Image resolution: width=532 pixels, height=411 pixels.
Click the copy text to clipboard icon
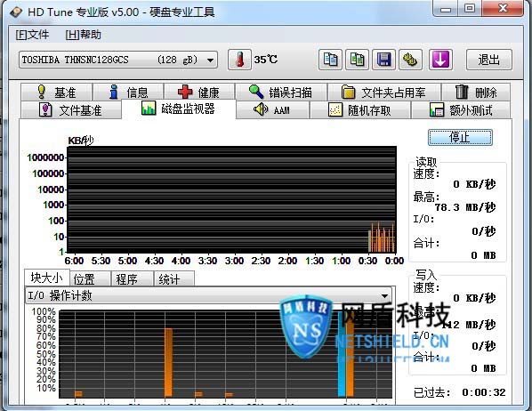(330, 60)
